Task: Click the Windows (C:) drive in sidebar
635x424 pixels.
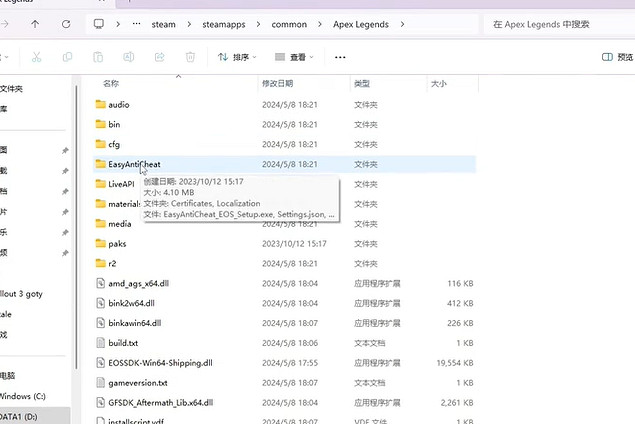Action: [23, 396]
